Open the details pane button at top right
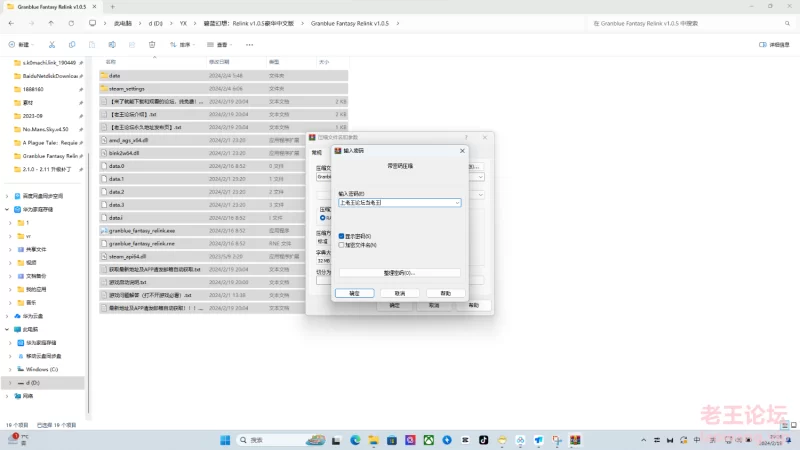The width and height of the screenshot is (800, 450). 774,45
